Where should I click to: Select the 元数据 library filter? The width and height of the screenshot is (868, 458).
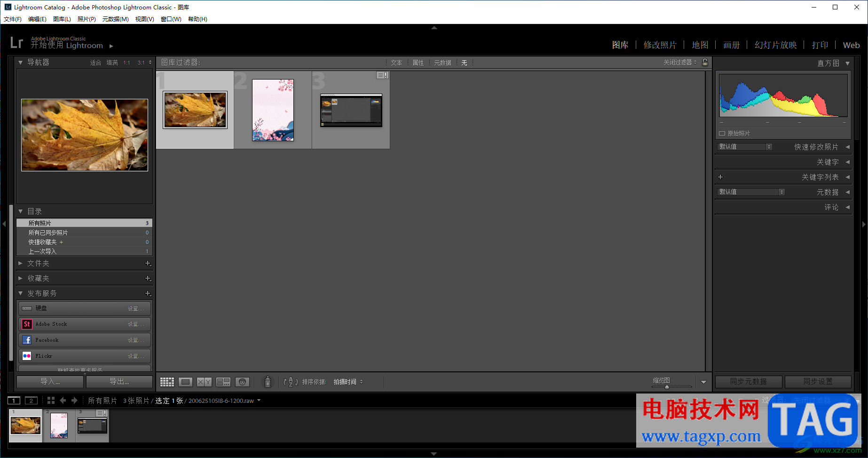coord(442,63)
